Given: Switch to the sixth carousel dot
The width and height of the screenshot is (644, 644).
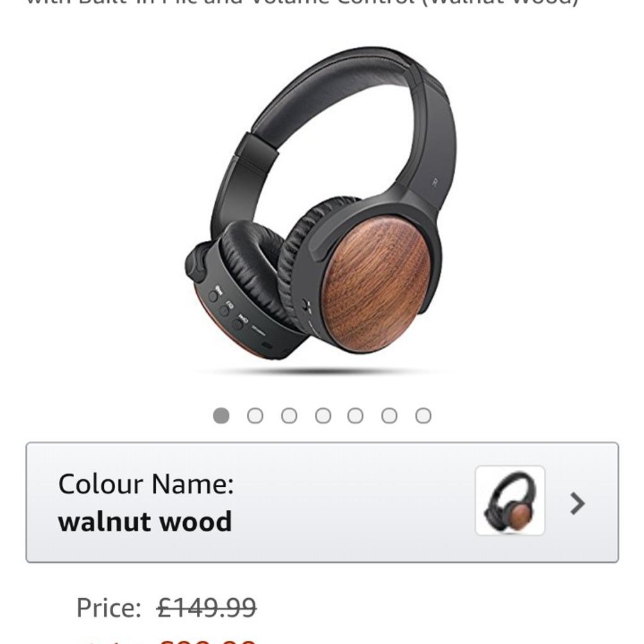Looking at the screenshot, I should (389, 415).
